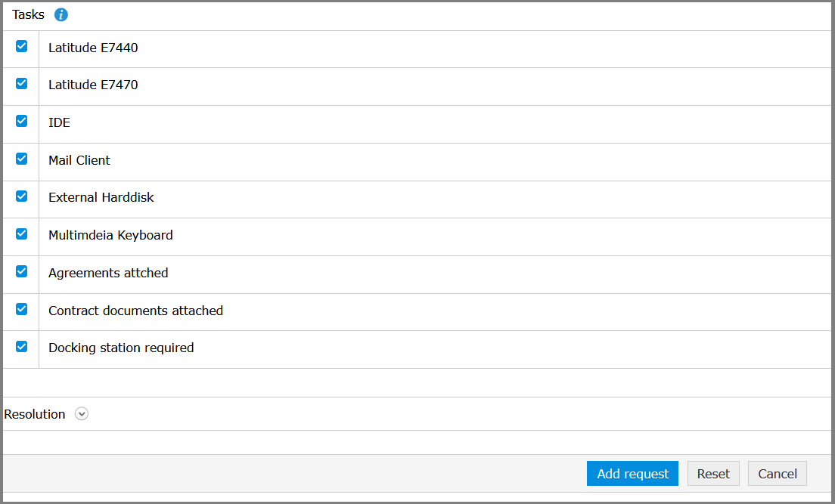The width and height of the screenshot is (835, 504).
Task: Disable the Docking station required checkbox
Action: 21,347
